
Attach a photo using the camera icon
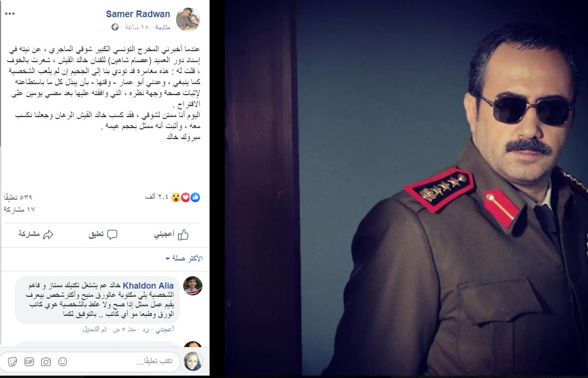(46, 362)
